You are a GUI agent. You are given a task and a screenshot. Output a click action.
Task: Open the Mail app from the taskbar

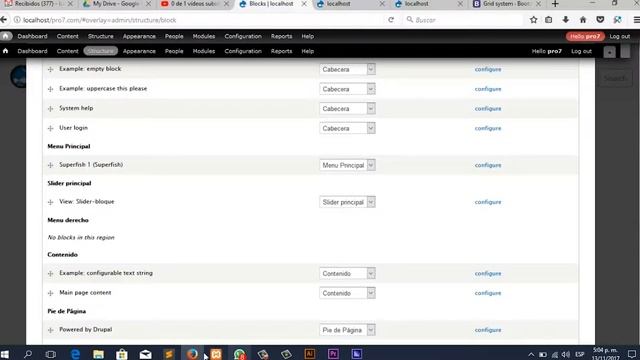[145, 354]
